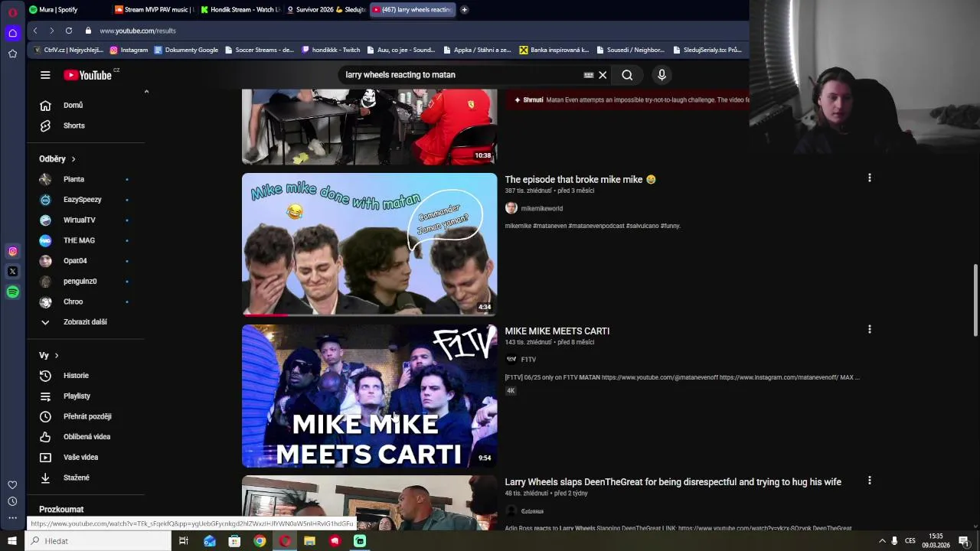Open Instagram icon in Opera sidebar
The width and height of the screenshot is (980, 551).
tap(12, 251)
